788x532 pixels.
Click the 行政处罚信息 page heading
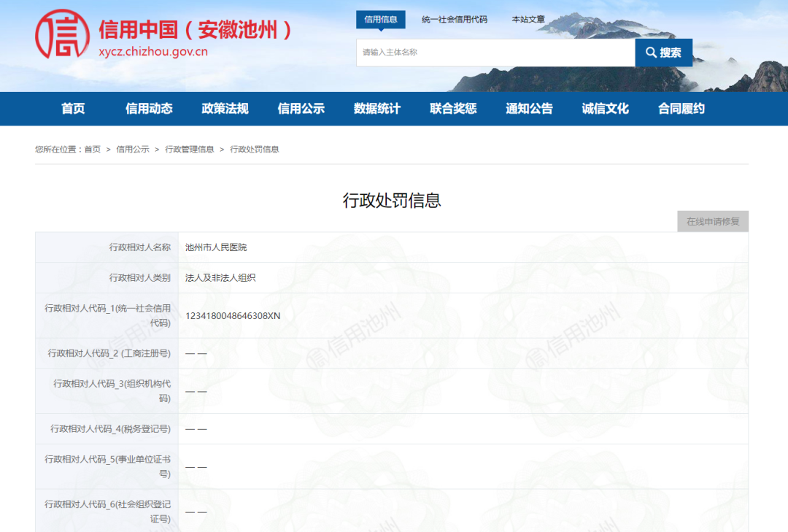click(x=392, y=200)
